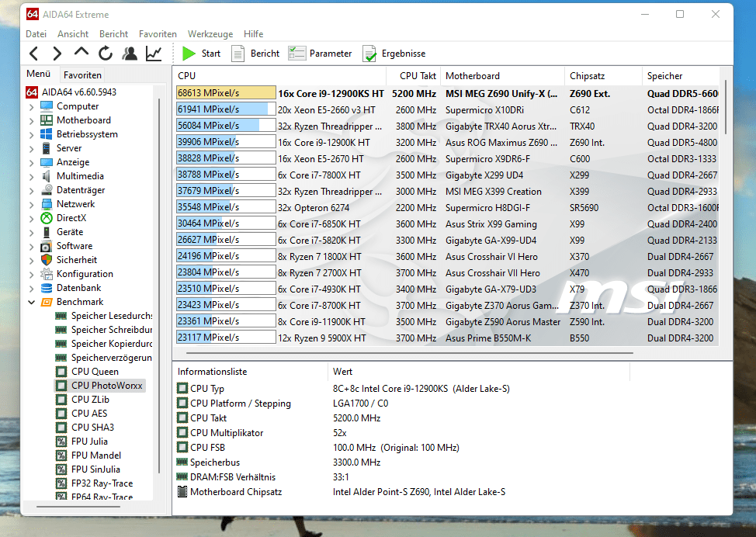The image size is (756, 537).
Task: Select the FPU Julia benchmark
Action: tap(90, 442)
